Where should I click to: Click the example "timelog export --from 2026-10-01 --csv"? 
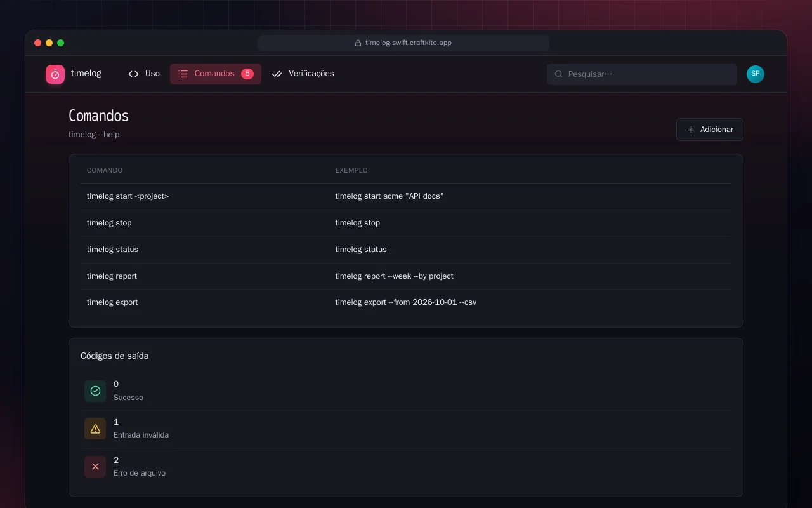[x=406, y=302]
